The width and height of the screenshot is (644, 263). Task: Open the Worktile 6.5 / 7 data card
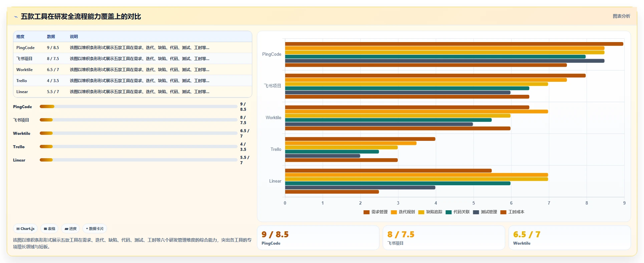tap(570, 238)
